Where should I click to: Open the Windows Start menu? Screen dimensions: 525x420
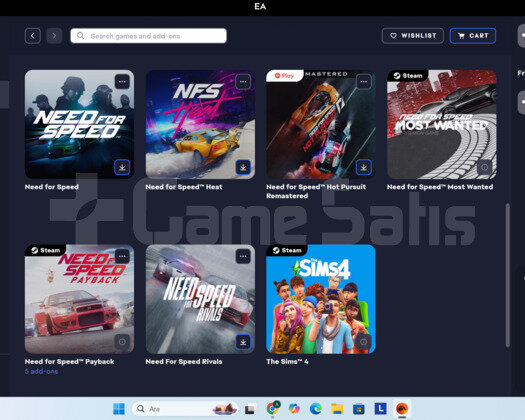tap(119, 409)
